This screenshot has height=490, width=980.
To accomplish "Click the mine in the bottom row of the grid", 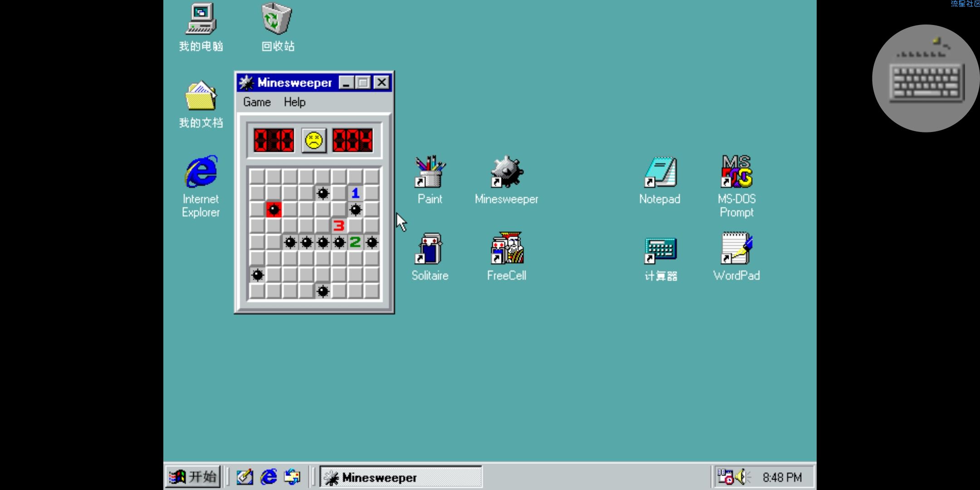I will [323, 291].
